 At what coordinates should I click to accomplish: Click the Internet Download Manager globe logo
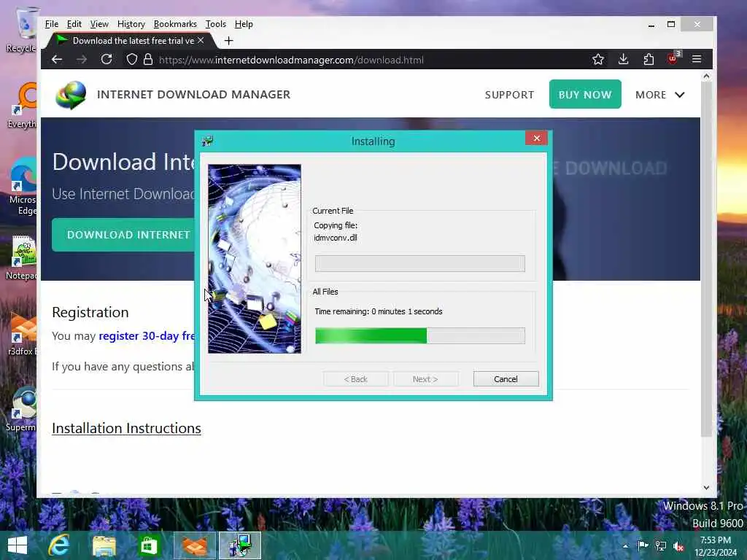[71, 95]
